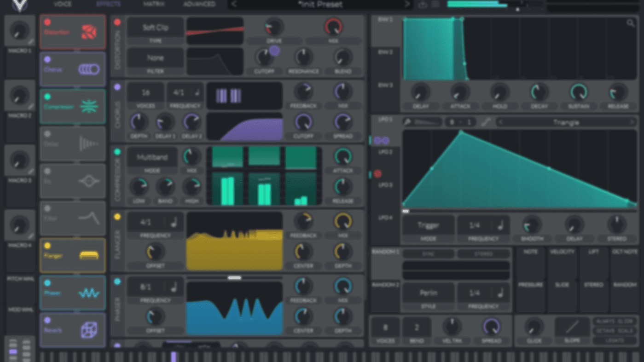Open the compressor Mode dropdown showing Multiband
Viewport: 644px width, 362px height.
[152, 157]
